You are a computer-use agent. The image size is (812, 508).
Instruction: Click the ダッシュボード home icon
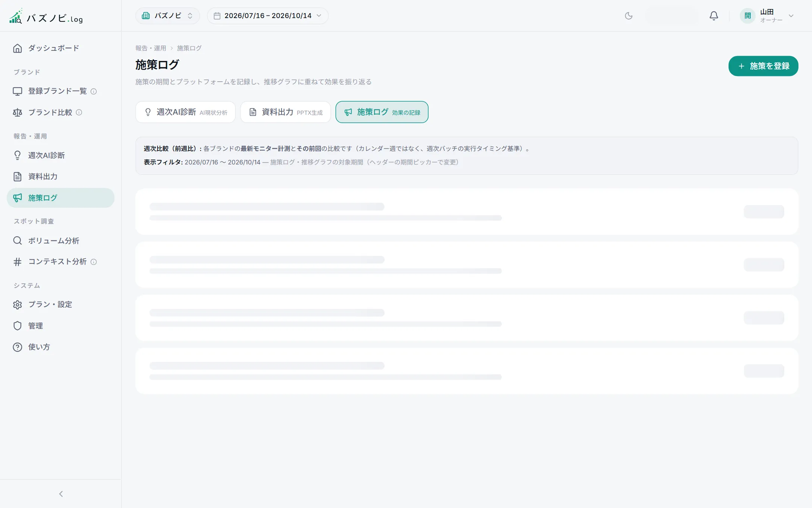(17, 48)
